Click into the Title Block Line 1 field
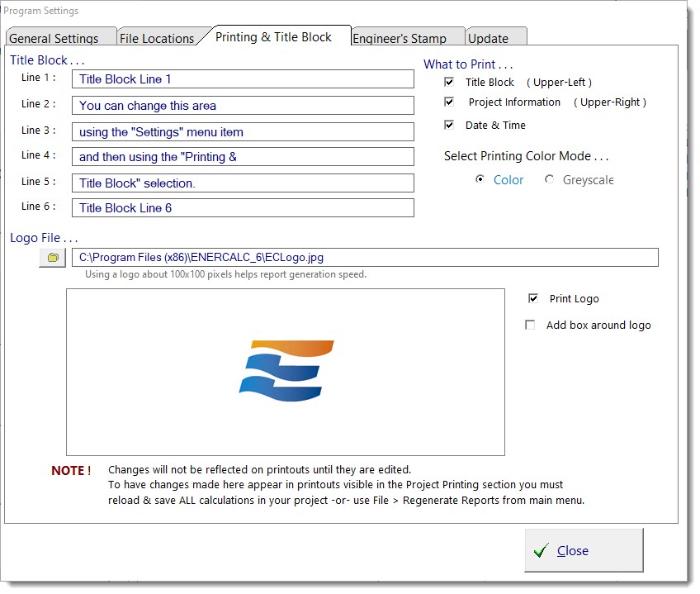Viewport: 700px width, 594px height. coord(243,79)
